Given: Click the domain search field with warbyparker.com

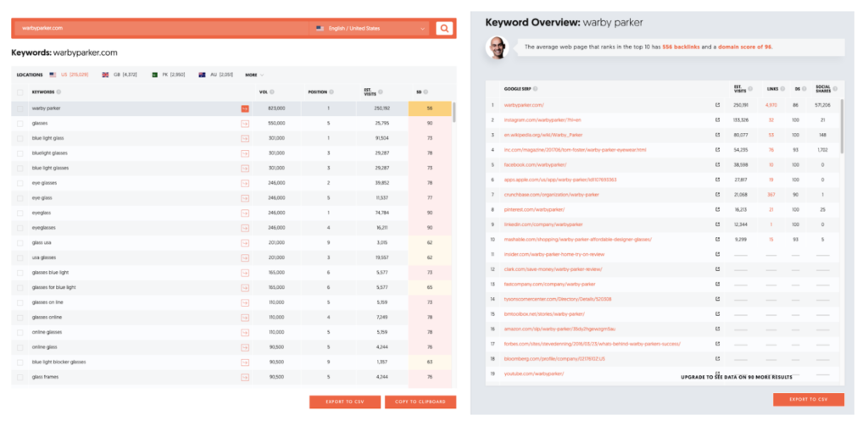Looking at the screenshot, I should click(x=160, y=28).
